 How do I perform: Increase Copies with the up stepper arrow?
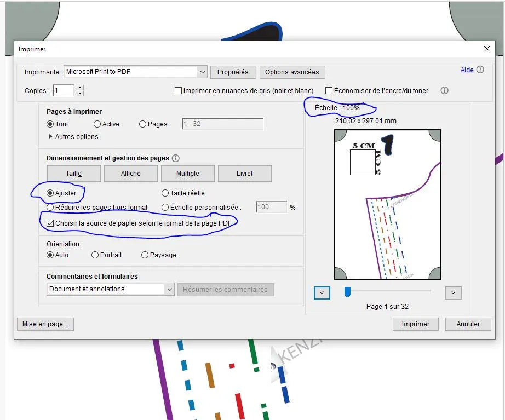point(79,87)
